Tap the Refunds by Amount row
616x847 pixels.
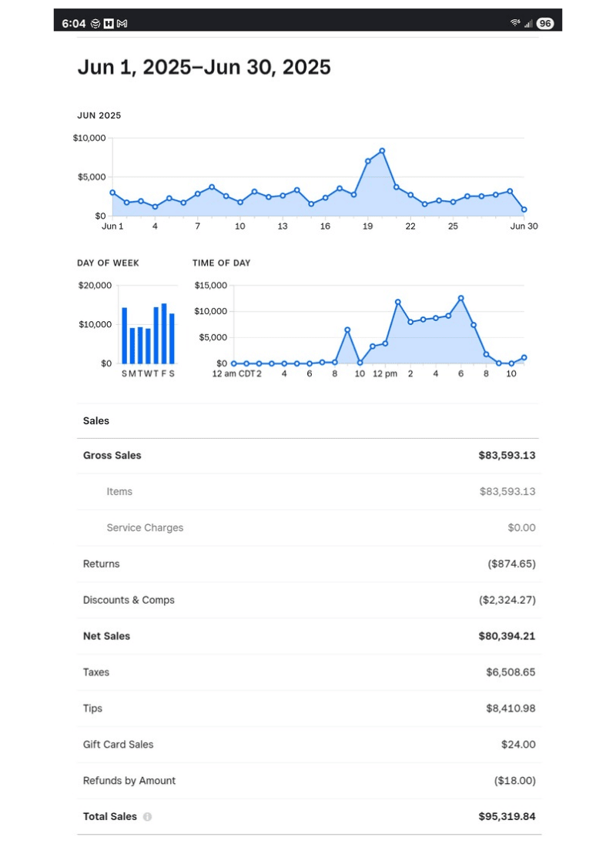[308, 781]
